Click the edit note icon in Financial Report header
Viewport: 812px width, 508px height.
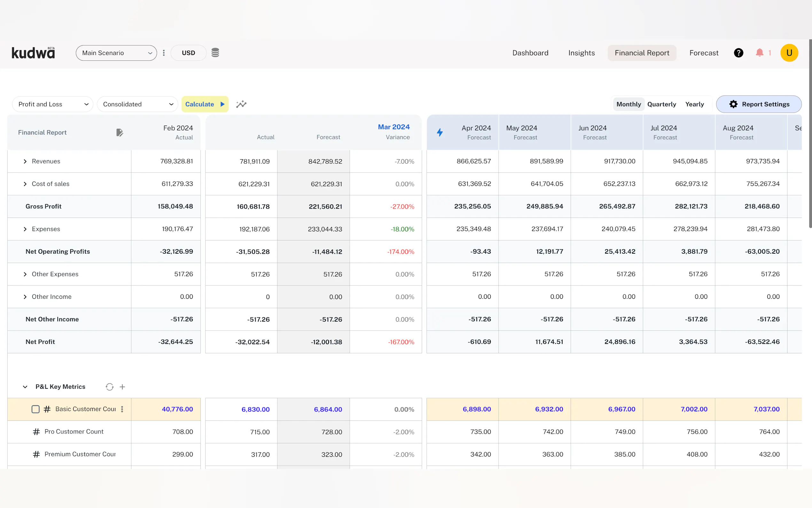120,132
